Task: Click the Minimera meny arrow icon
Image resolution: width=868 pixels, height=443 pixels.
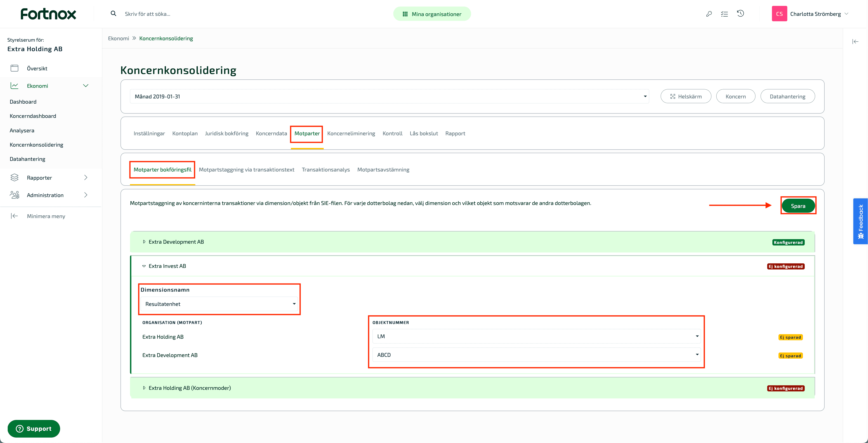Action: pyautogui.click(x=14, y=216)
